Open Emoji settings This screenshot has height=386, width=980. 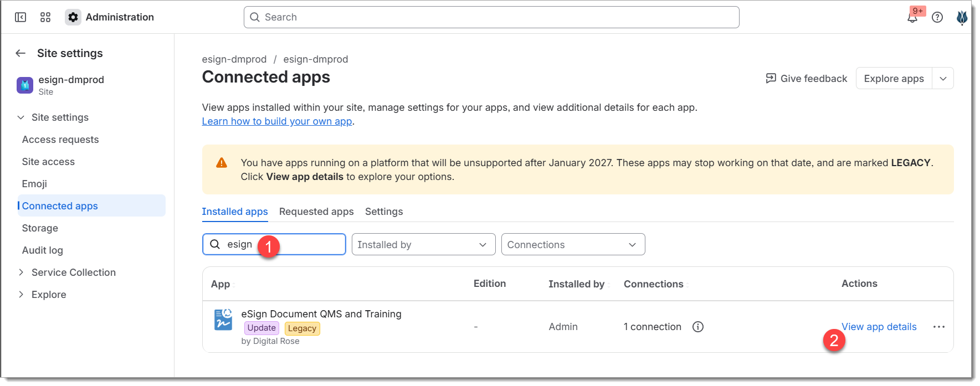click(x=34, y=184)
